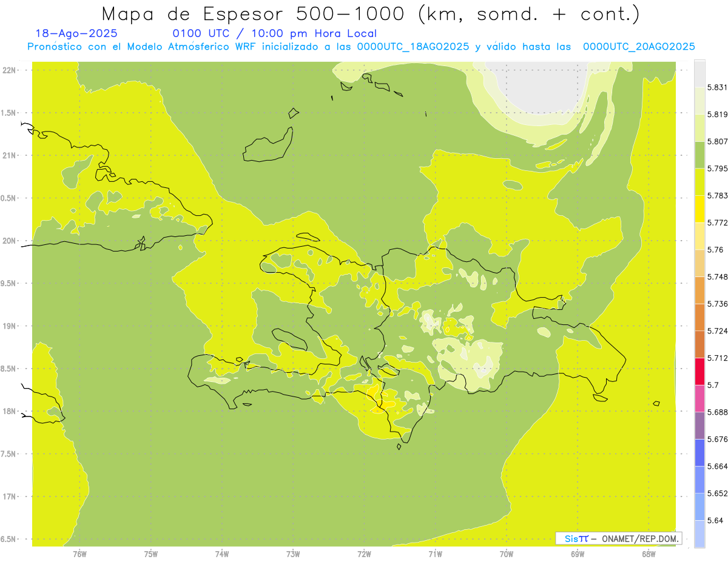728x562 pixels.
Task: Click the colorbar value '5.795'
Action: point(717,169)
